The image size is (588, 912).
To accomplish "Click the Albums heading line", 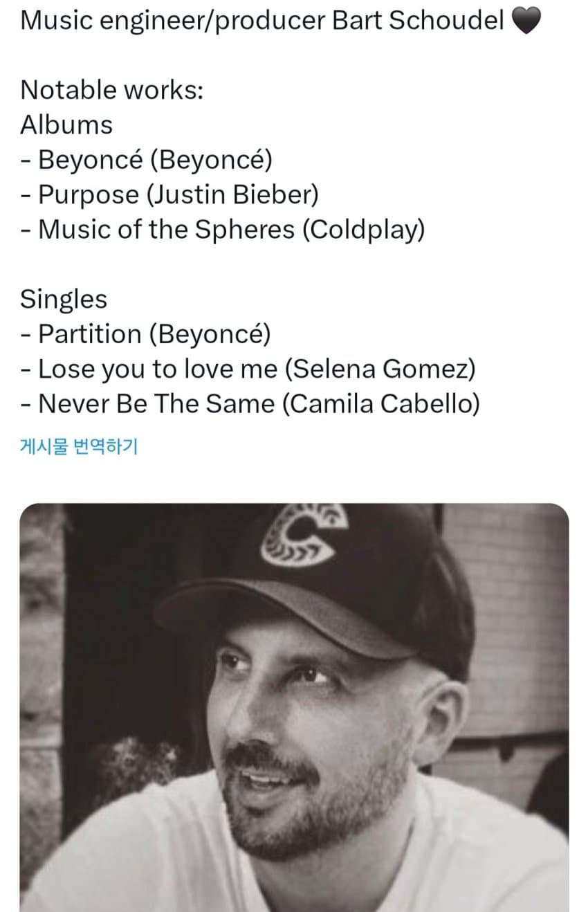I will tap(66, 125).
